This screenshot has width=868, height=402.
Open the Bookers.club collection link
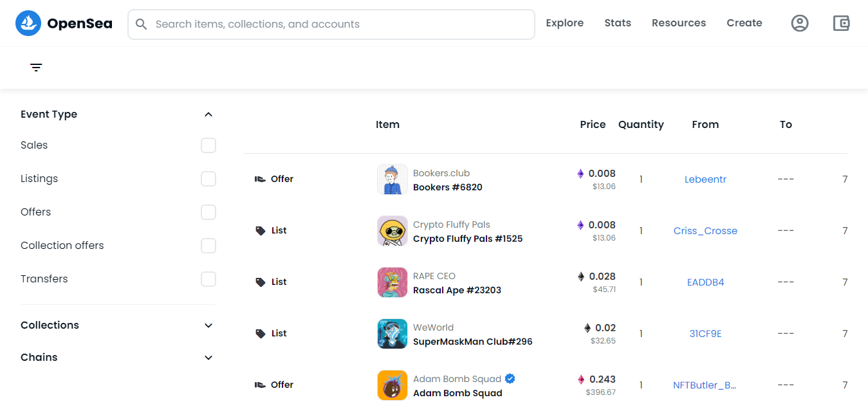coord(441,173)
